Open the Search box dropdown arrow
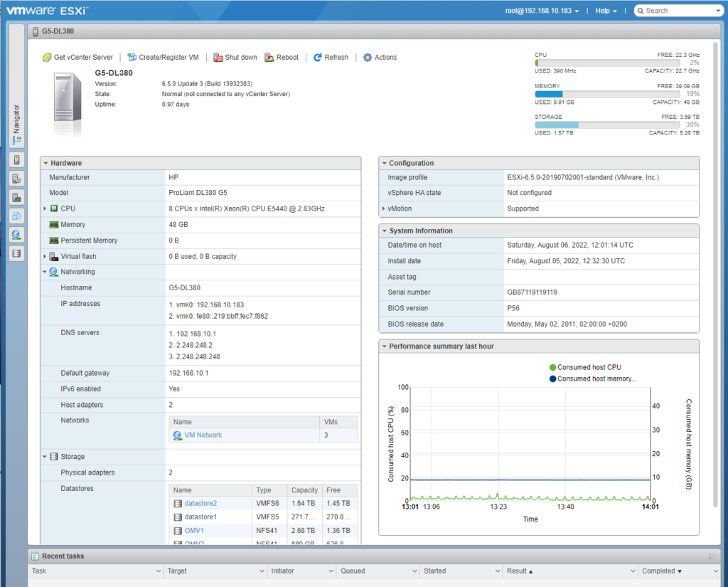Screen dimensions: 728x587 pos(719,11)
